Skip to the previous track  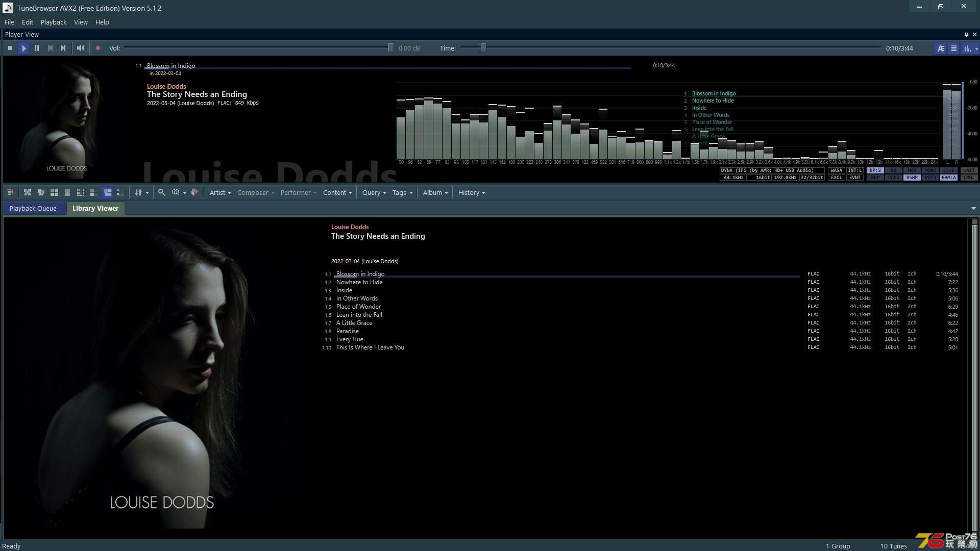click(x=50, y=48)
